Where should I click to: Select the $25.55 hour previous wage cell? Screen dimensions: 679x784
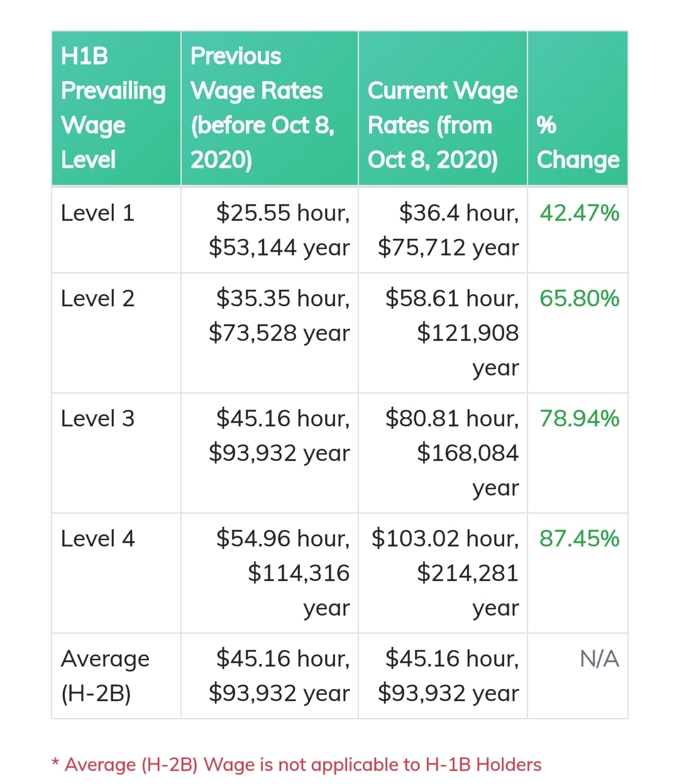[x=279, y=230]
